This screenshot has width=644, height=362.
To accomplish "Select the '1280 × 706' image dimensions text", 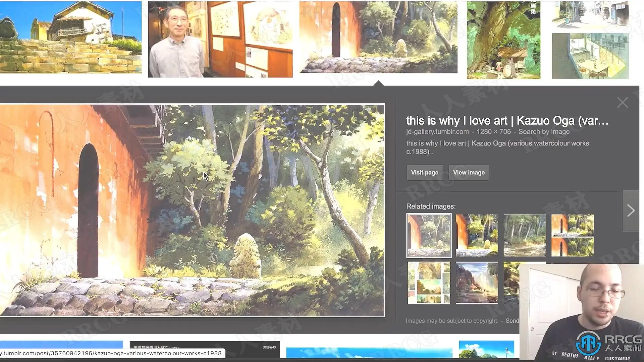I will (494, 132).
